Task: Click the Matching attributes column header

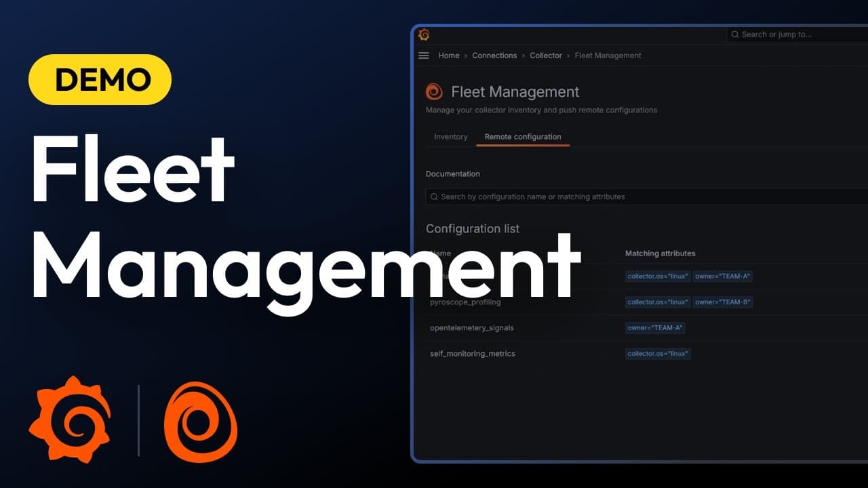Action: pyautogui.click(x=660, y=253)
